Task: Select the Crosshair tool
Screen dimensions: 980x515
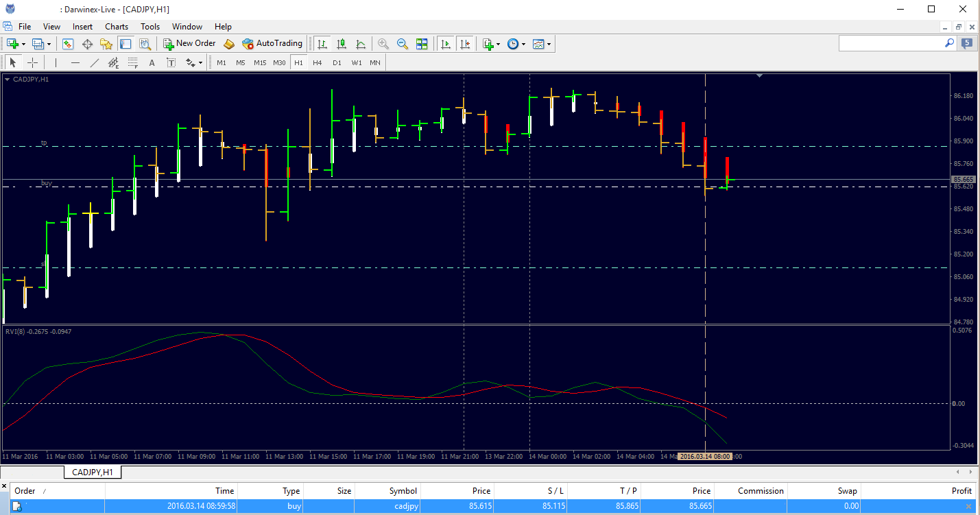Action: point(32,62)
